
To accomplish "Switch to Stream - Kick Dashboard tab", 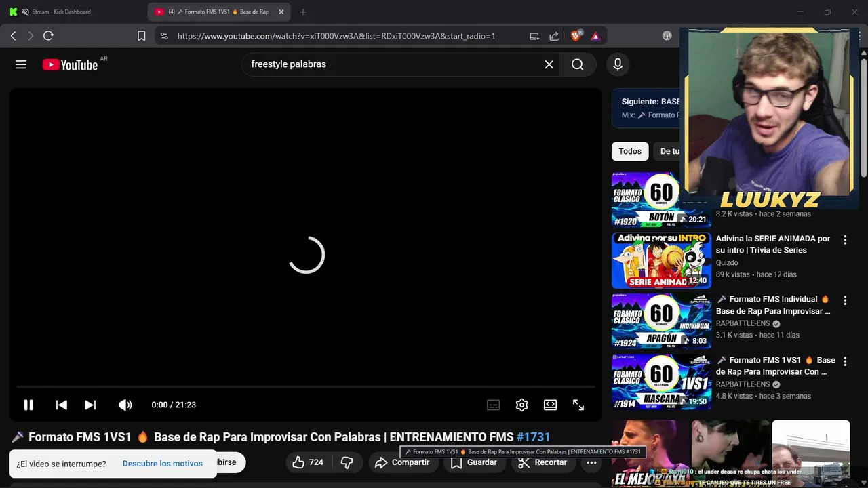I will 61,12.
